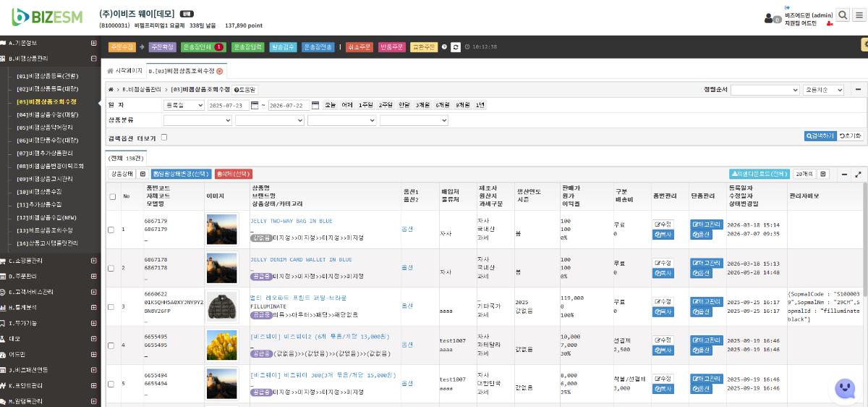Click the red user icon under admin name
This screenshot has height=407, width=868.
[829, 23]
